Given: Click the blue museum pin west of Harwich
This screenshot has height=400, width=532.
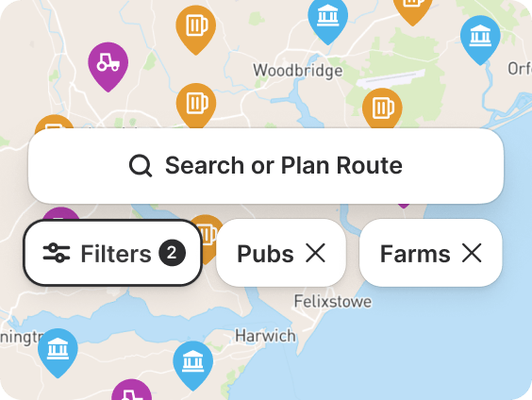Looking at the screenshot, I should pos(193,362).
